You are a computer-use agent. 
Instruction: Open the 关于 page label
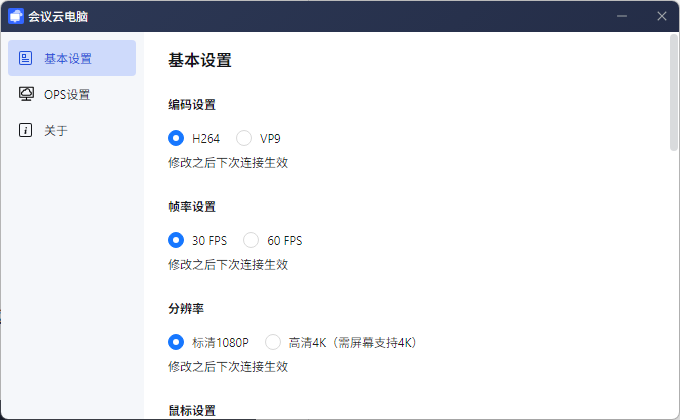pyautogui.click(x=56, y=131)
